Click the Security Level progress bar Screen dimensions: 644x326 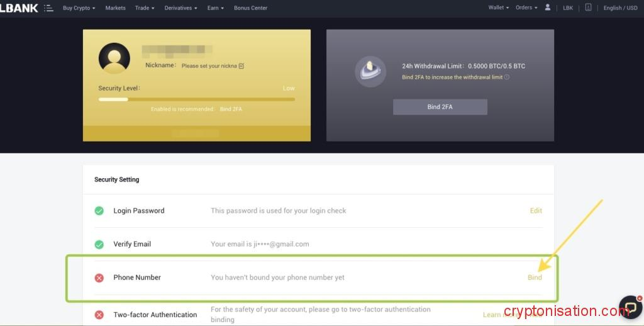[x=196, y=99]
